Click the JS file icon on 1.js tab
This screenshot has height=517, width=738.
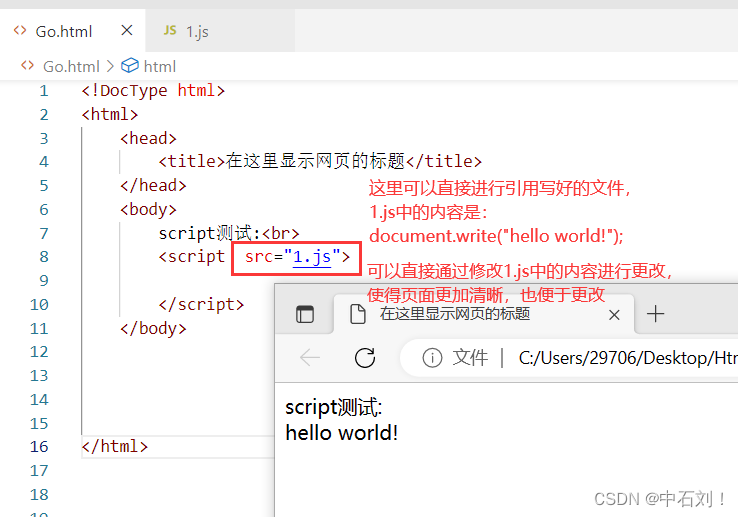[170, 31]
